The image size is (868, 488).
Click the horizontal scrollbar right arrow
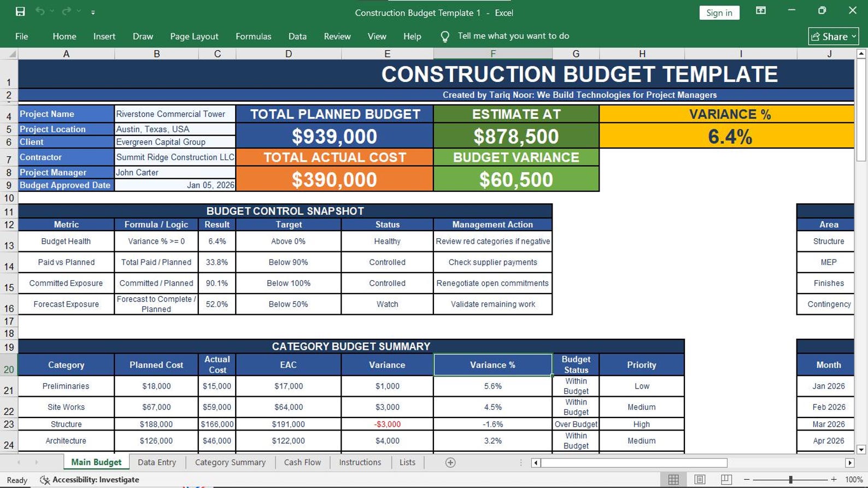click(849, 463)
